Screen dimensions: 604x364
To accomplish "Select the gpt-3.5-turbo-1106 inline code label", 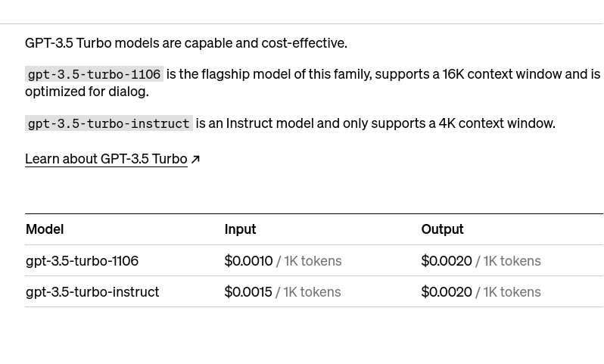I will coord(94,74).
